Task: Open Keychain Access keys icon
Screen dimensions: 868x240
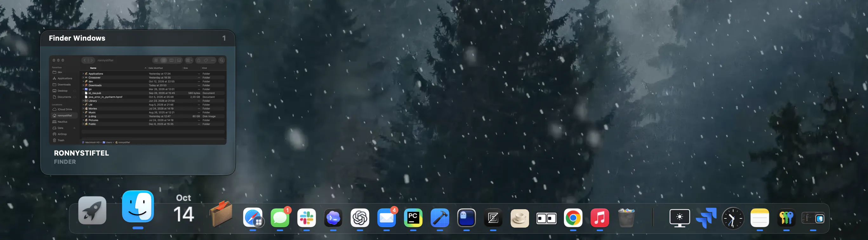Action: coord(786,218)
